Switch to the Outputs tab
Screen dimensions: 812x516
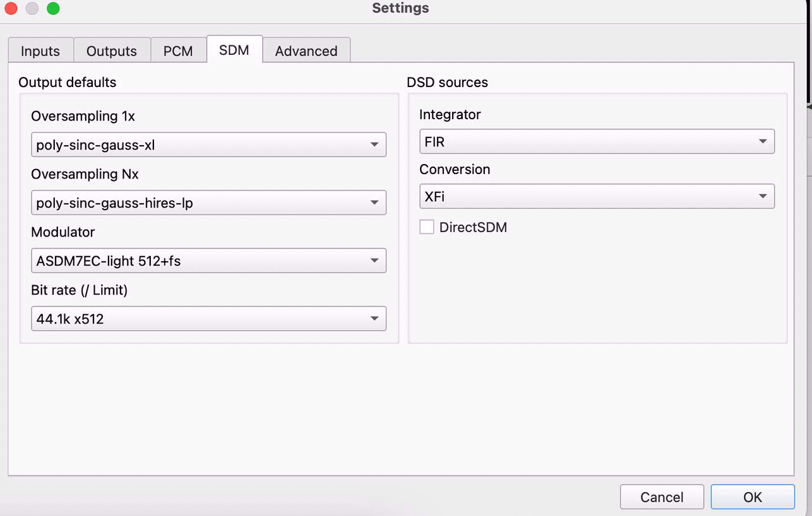112,50
